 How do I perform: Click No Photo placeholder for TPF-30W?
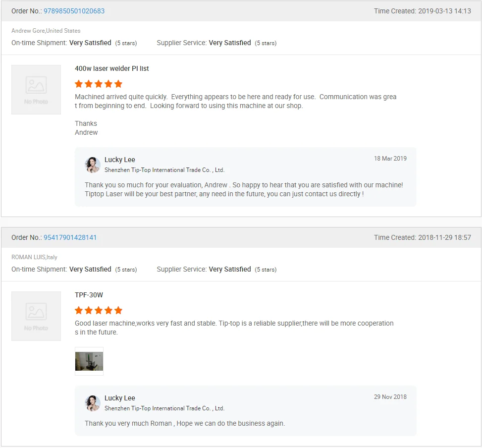[36, 316]
